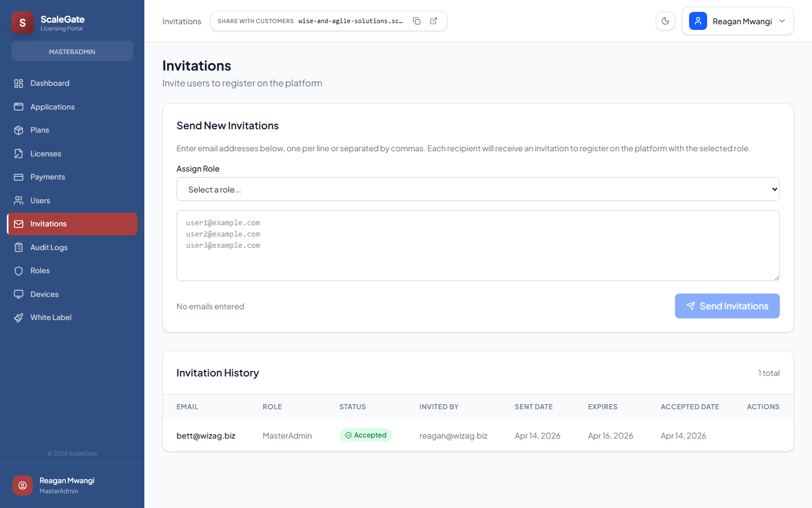The height and width of the screenshot is (508, 812).
Task: Click the MASTERADMIN role badge
Action: coord(72,51)
